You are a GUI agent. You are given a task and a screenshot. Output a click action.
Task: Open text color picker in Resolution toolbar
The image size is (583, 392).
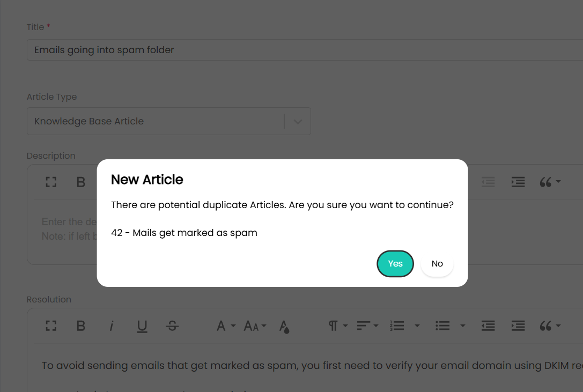tap(285, 326)
